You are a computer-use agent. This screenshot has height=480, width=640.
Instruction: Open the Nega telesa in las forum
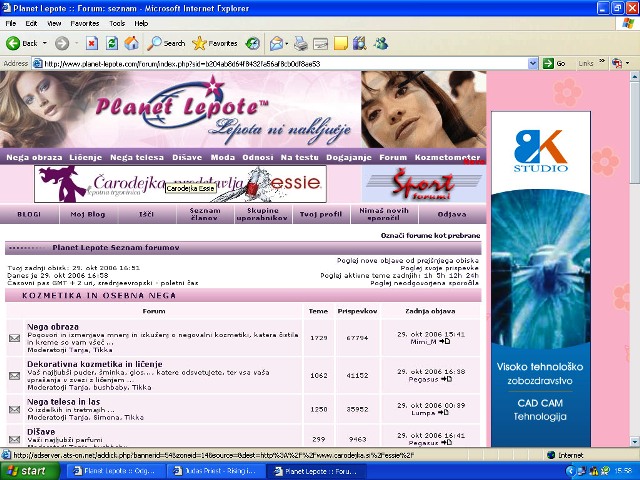[63, 402]
